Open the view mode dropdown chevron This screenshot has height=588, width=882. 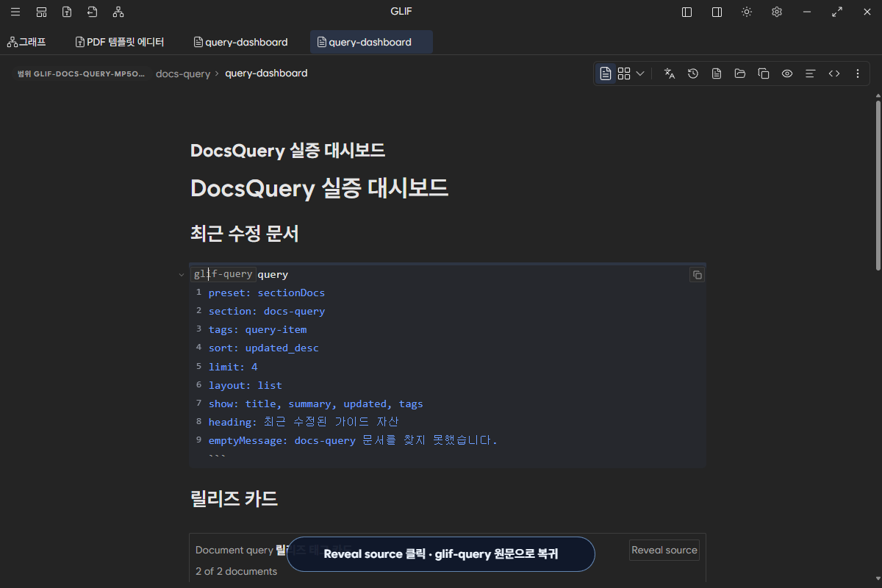click(640, 73)
